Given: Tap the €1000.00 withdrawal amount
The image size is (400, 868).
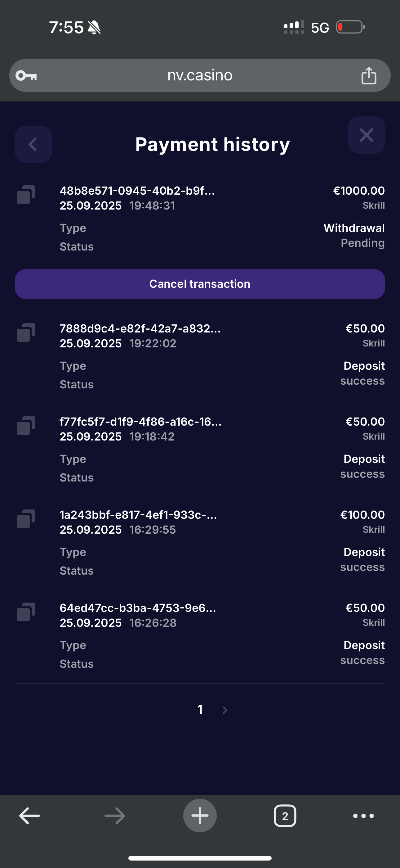Looking at the screenshot, I should pyautogui.click(x=358, y=191).
